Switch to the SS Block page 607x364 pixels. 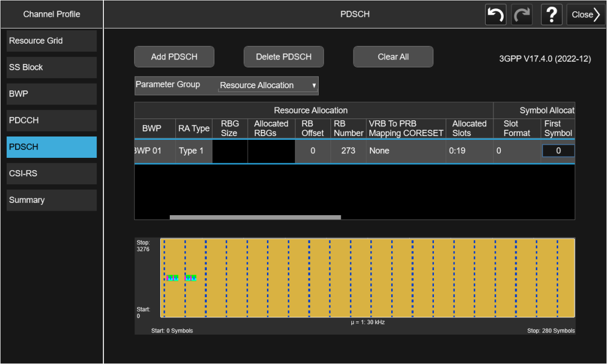(52, 67)
